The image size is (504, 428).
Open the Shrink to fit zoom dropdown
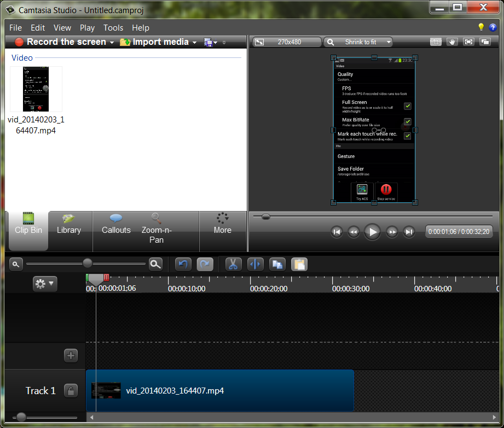tap(358, 42)
